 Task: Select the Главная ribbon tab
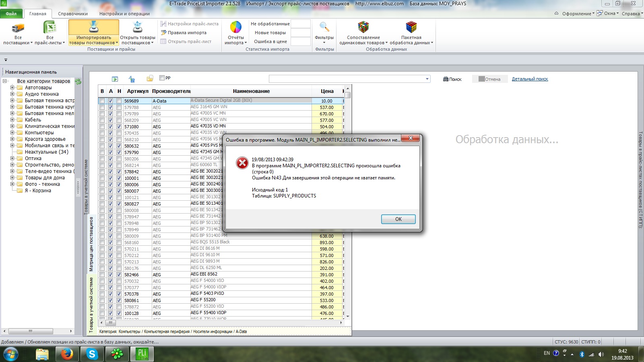(38, 14)
